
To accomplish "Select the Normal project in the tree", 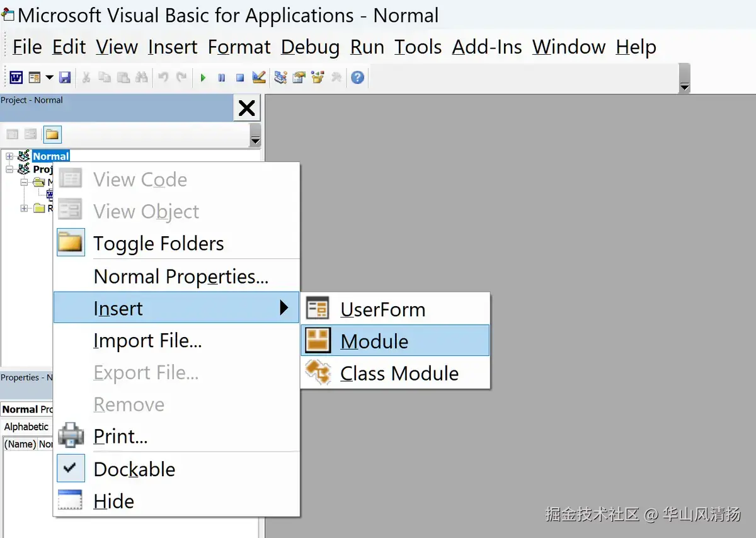I will pos(51,156).
